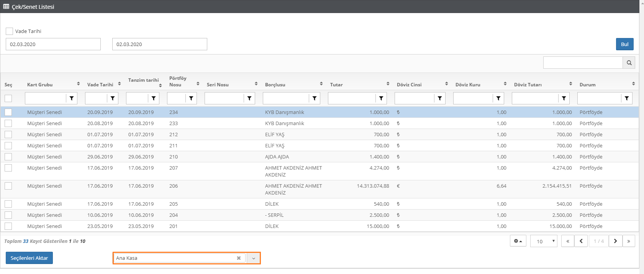The height and width of the screenshot is (274, 644).
Task: Tick the select-all checkbox in Seç column
Action: pyautogui.click(x=8, y=99)
